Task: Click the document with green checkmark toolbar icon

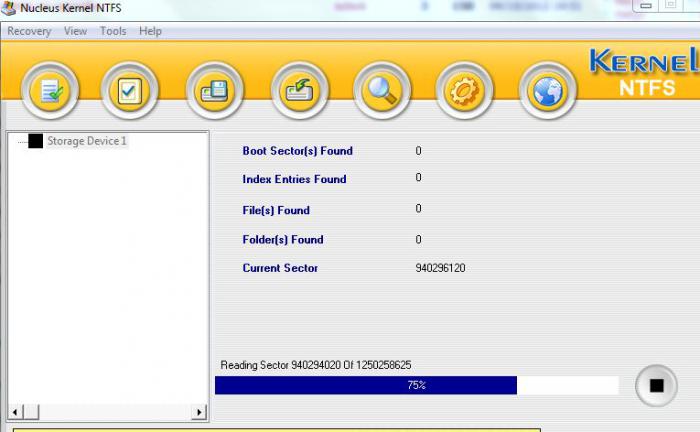Action: pos(47,92)
